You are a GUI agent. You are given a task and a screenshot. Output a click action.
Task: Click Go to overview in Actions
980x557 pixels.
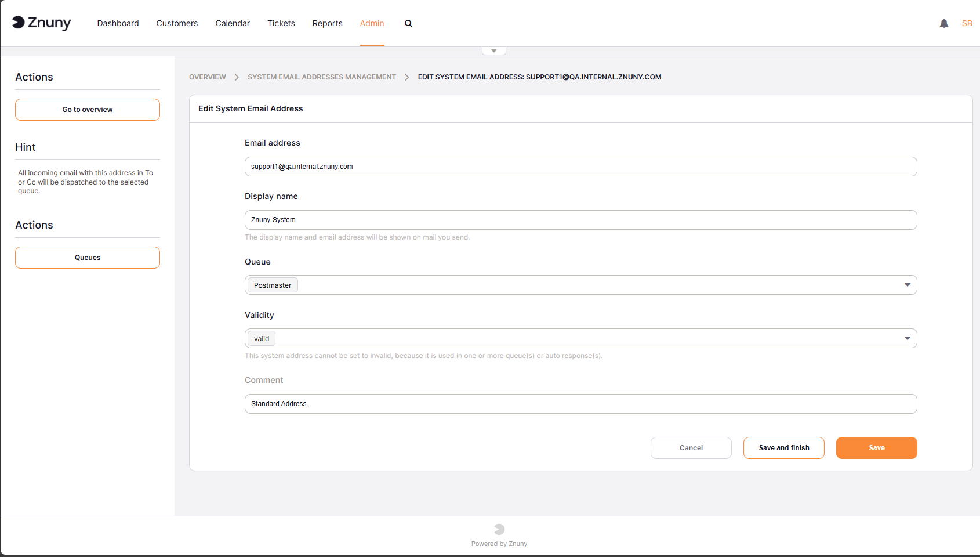point(87,109)
